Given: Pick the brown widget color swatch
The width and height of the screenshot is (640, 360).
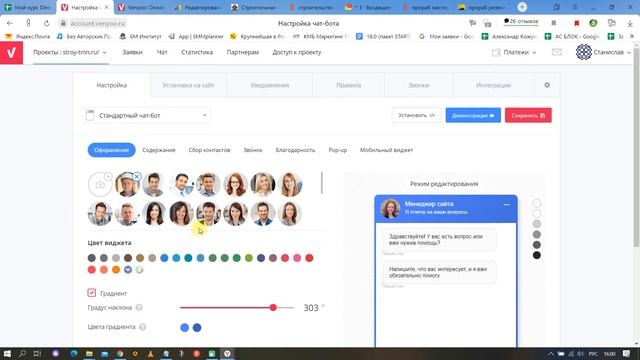Looking at the screenshot, I should click(x=128, y=258).
